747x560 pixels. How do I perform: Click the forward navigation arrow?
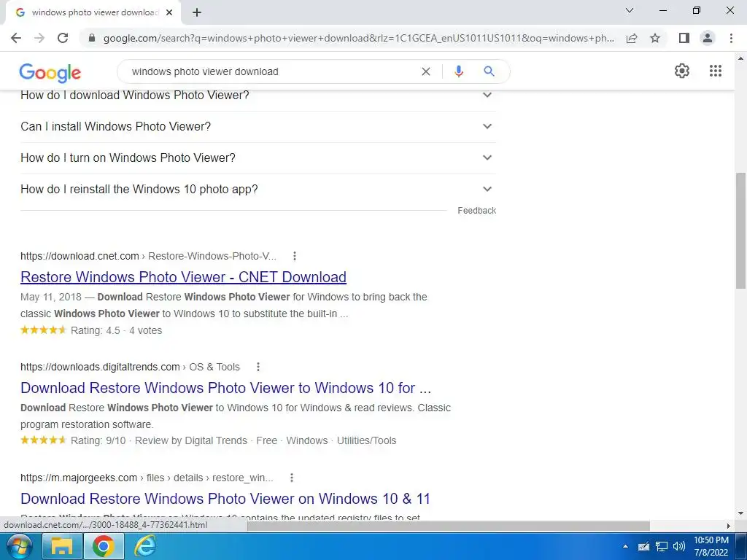pos(39,38)
